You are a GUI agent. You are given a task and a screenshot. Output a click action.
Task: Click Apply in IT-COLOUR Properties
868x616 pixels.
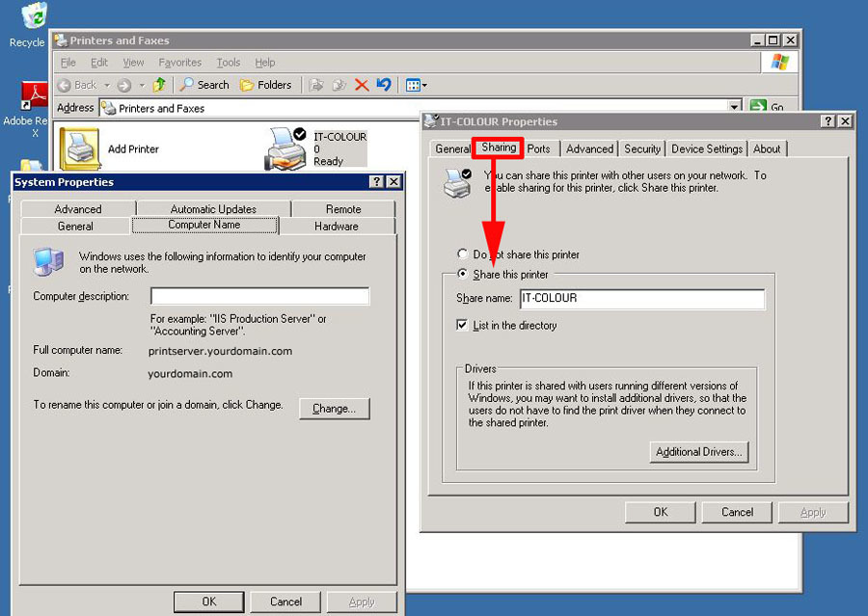813,512
